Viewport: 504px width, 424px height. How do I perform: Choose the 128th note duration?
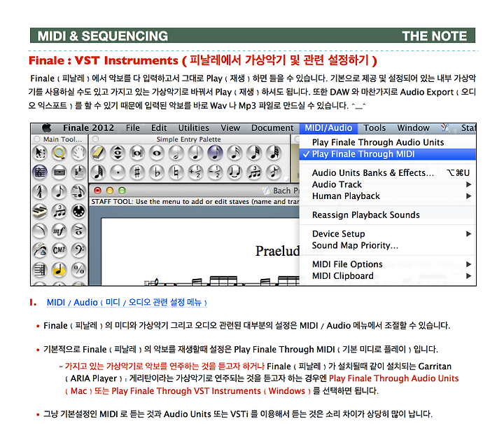99,172
